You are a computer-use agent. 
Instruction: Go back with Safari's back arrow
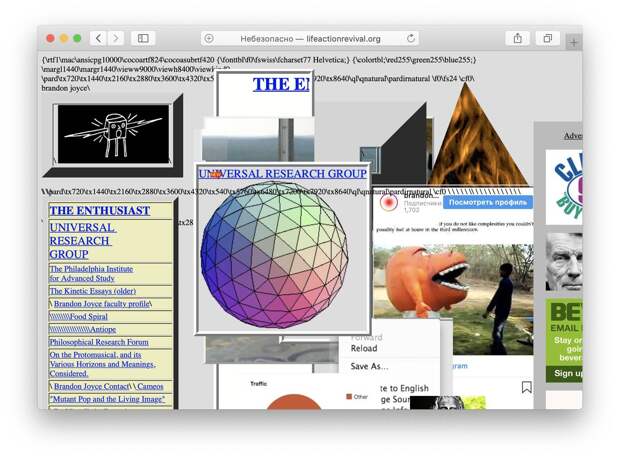[x=99, y=38]
